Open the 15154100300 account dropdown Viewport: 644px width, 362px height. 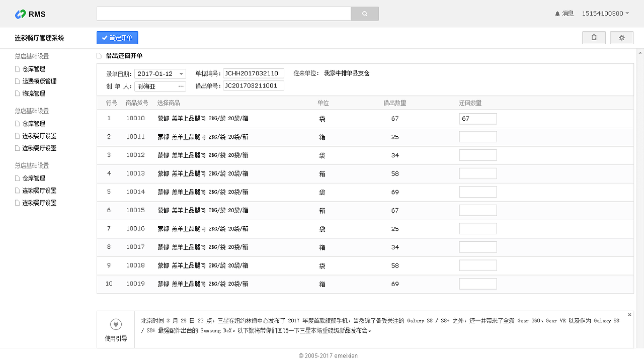coord(605,14)
